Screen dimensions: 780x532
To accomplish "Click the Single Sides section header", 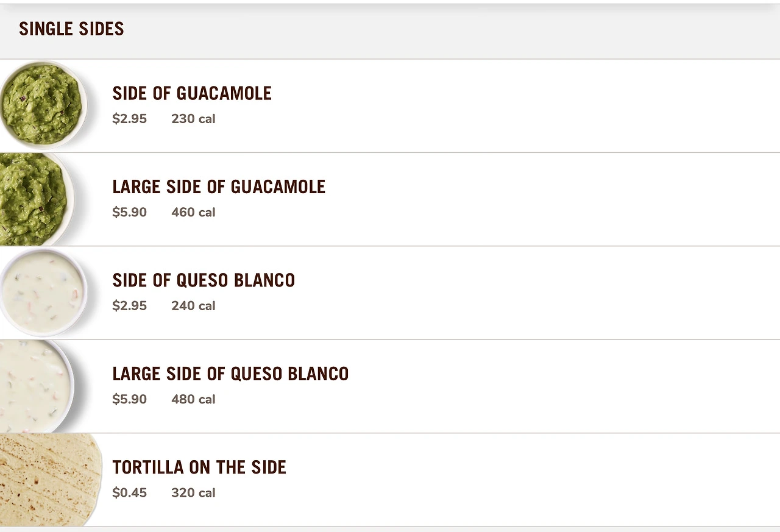I will point(71,29).
